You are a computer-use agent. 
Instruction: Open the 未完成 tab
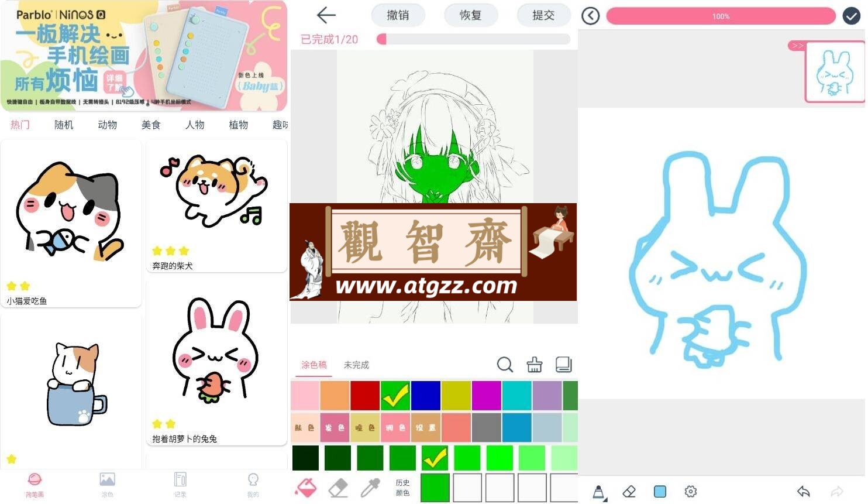(356, 365)
